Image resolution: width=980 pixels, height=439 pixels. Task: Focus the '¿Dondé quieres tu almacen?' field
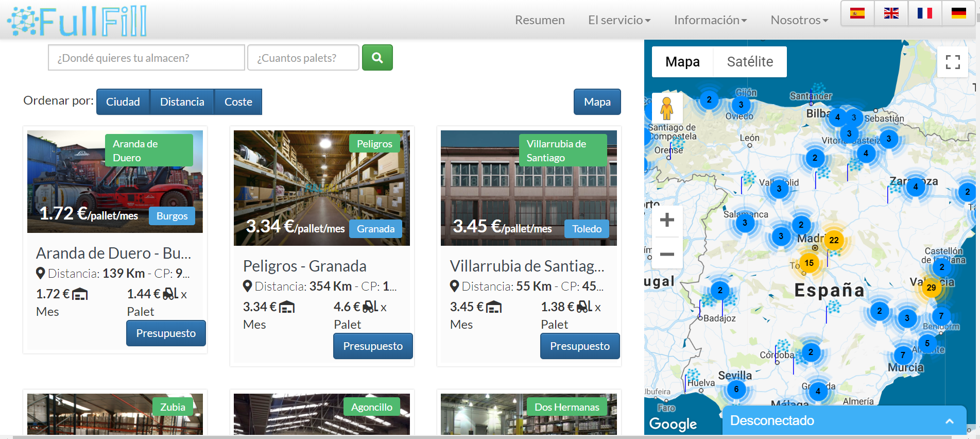coord(146,58)
